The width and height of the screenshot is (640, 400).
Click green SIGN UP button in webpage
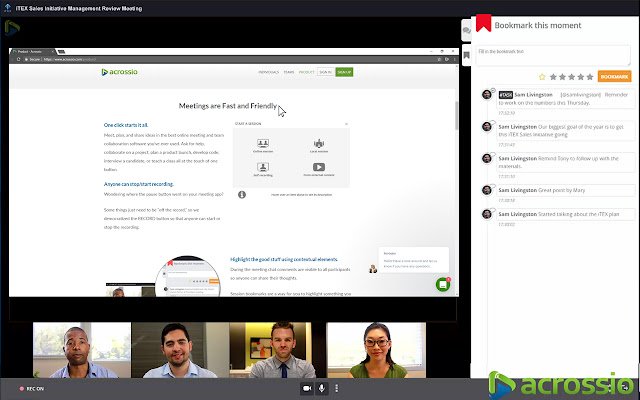344,72
